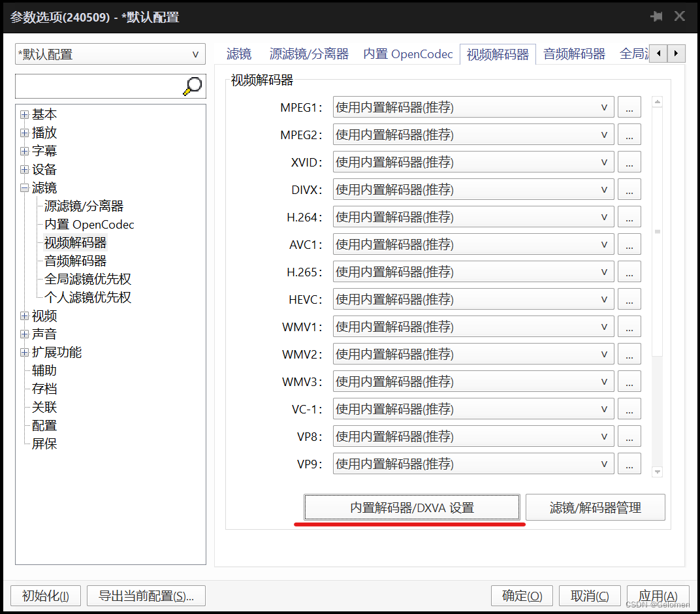Click the search magnifier icon

click(191, 86)
